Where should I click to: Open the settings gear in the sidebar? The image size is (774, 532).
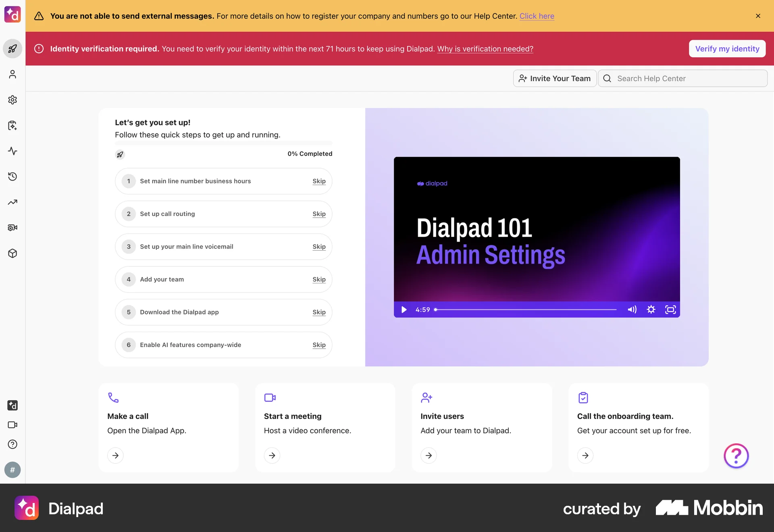tap(12, 100)
